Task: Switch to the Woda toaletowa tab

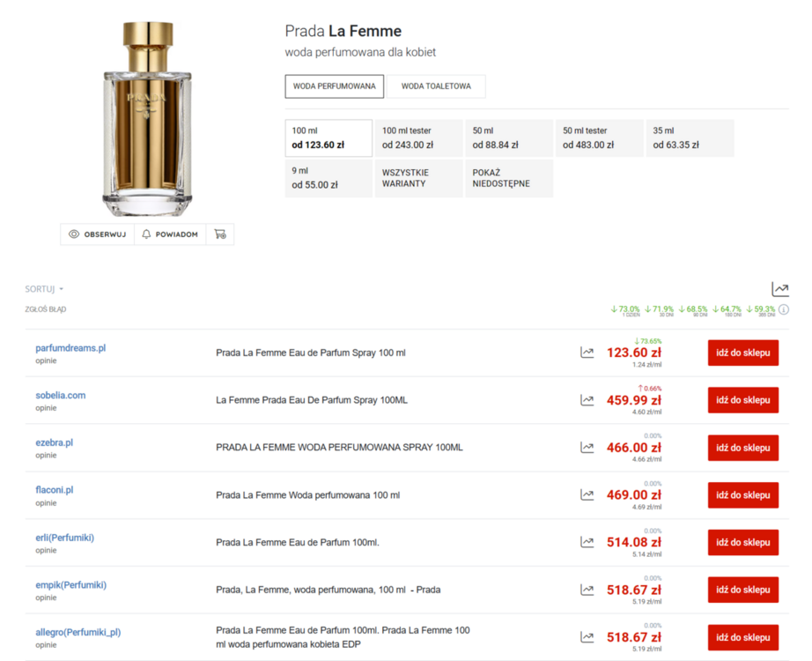Action: pyautogui.click(x=436, y=86)
